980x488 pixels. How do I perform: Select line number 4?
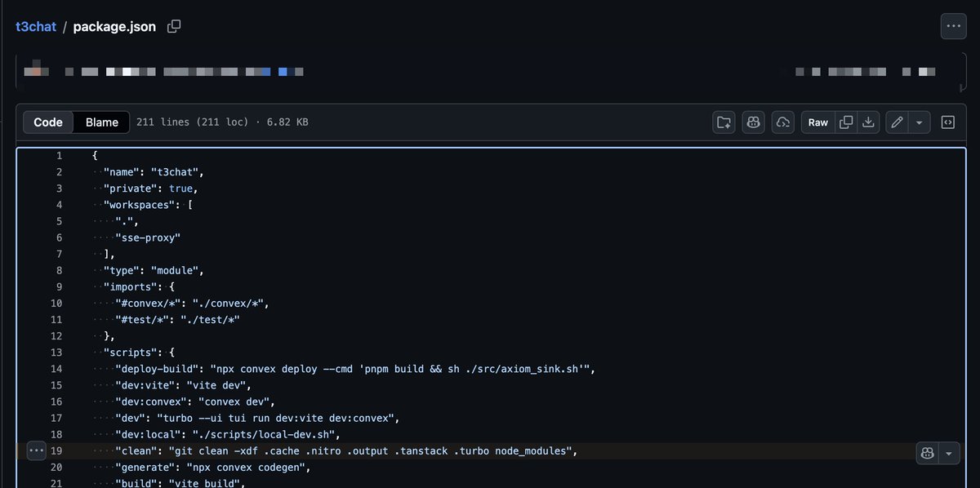[x=59, y=205]
